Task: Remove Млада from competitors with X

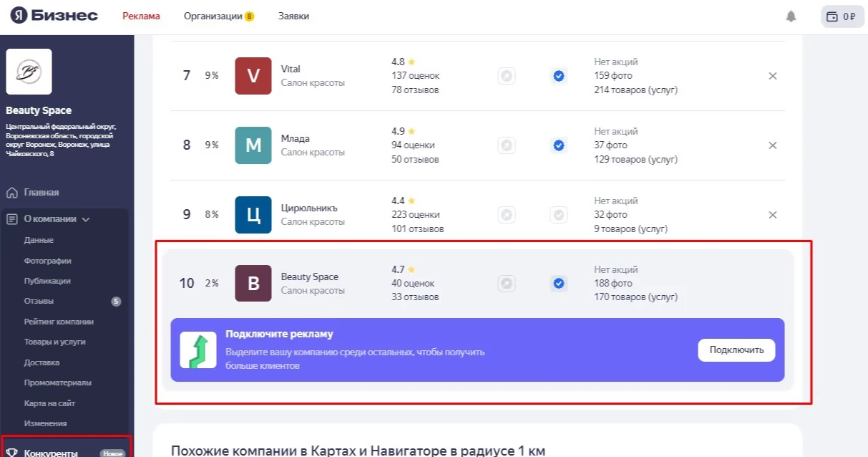Action: click(773, 145)
